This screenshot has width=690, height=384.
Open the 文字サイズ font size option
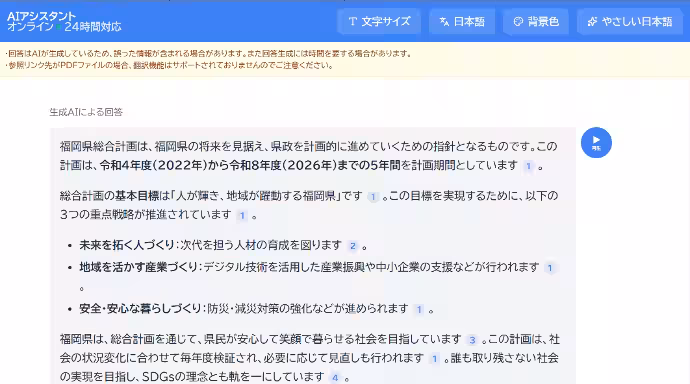379,22
